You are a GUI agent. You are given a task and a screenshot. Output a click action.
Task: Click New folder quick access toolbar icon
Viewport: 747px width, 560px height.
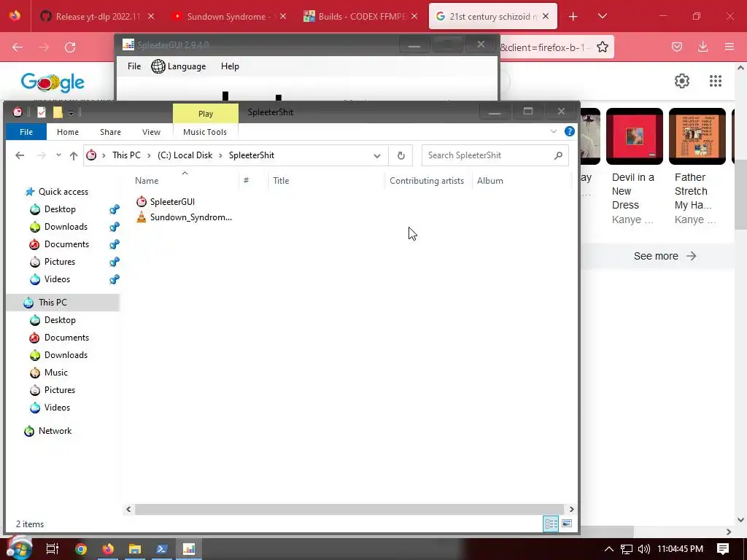tap(58, 112)
